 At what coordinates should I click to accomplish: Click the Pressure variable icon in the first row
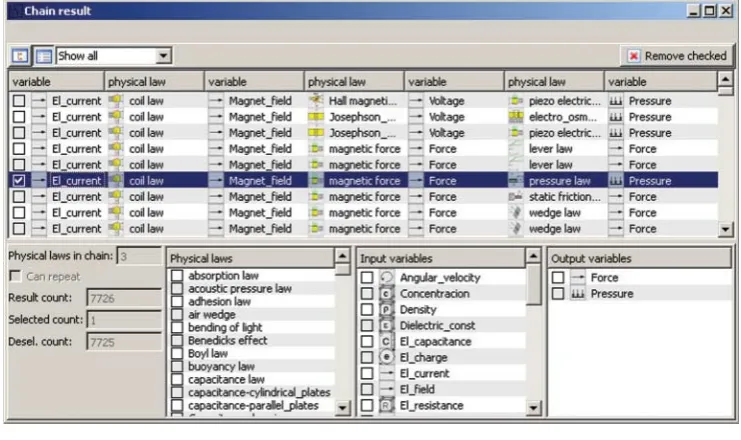click(615, 101)
